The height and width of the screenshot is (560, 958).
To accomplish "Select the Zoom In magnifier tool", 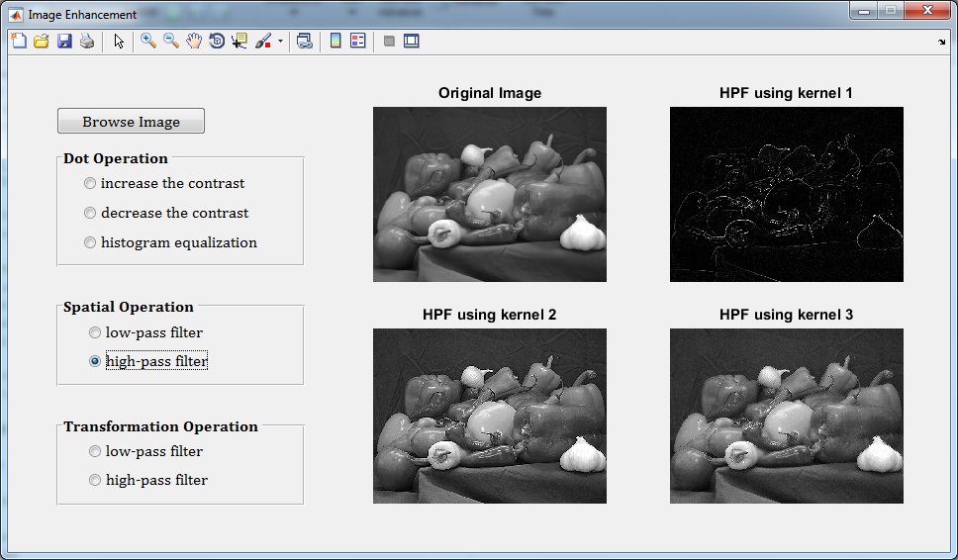I will point(148,42).
